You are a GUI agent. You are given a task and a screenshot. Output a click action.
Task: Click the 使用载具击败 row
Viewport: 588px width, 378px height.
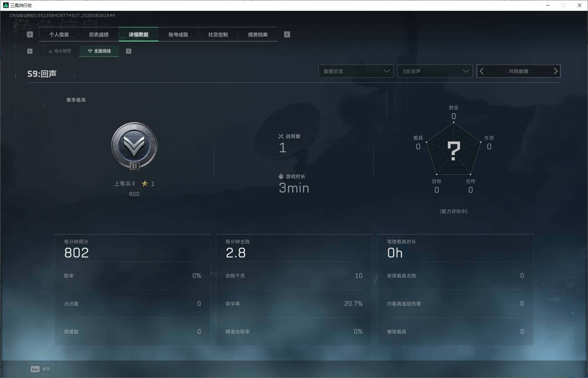click(x=456, y=276)
